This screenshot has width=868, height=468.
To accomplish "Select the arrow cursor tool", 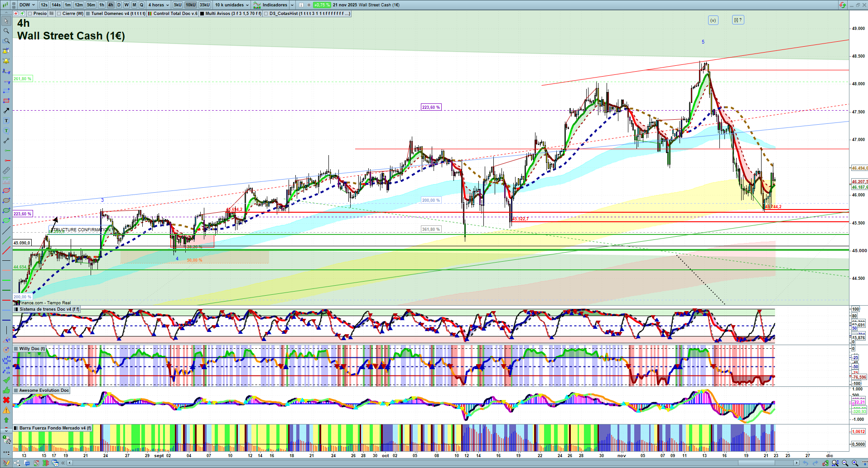I will [x=6, y=21].
